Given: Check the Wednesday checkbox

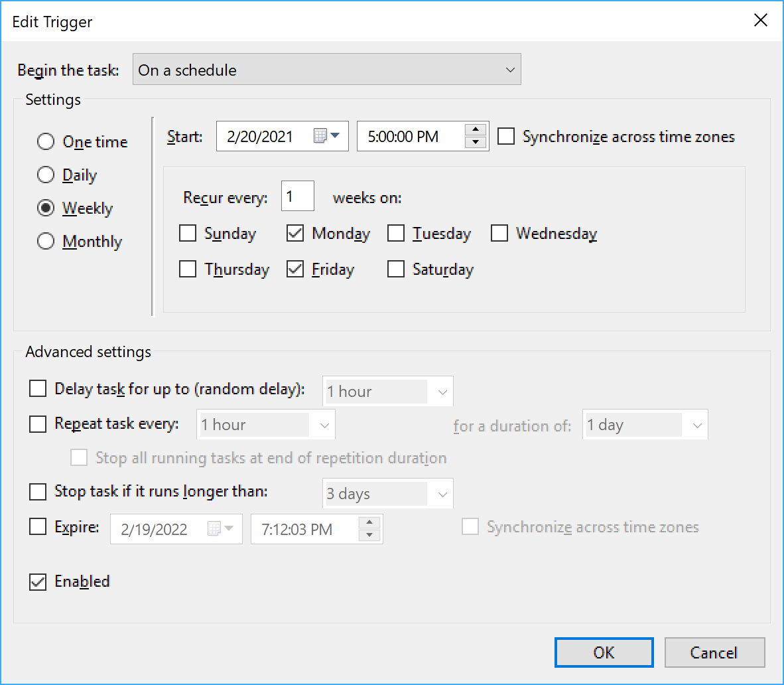Looking at the screenshot, I should tap(499, 234).
